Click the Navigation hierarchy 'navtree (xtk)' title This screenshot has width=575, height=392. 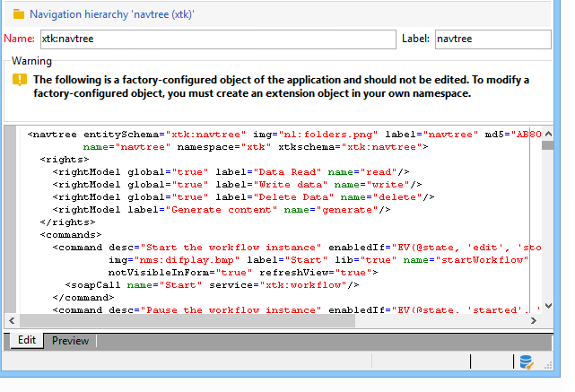pyautogui.click(x=112, y=14)
